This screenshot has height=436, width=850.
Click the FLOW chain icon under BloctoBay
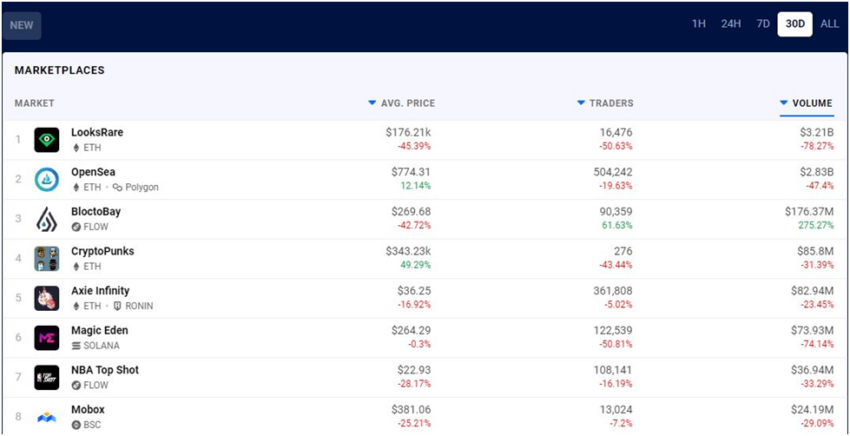76,227
